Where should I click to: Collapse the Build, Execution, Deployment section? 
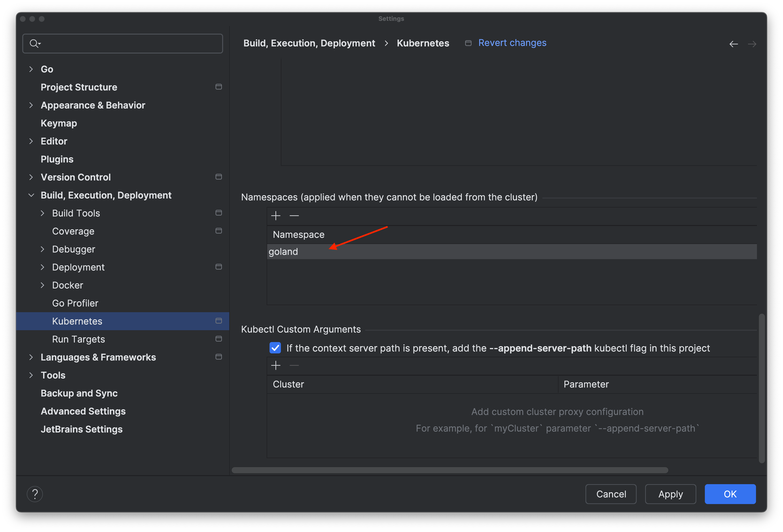tap(31, 195)
